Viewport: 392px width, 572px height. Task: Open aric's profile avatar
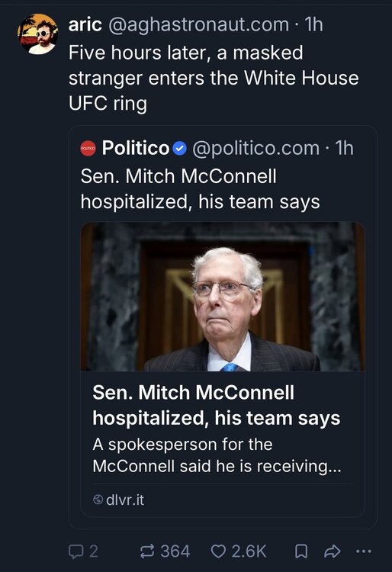click(x=37, y=34)
